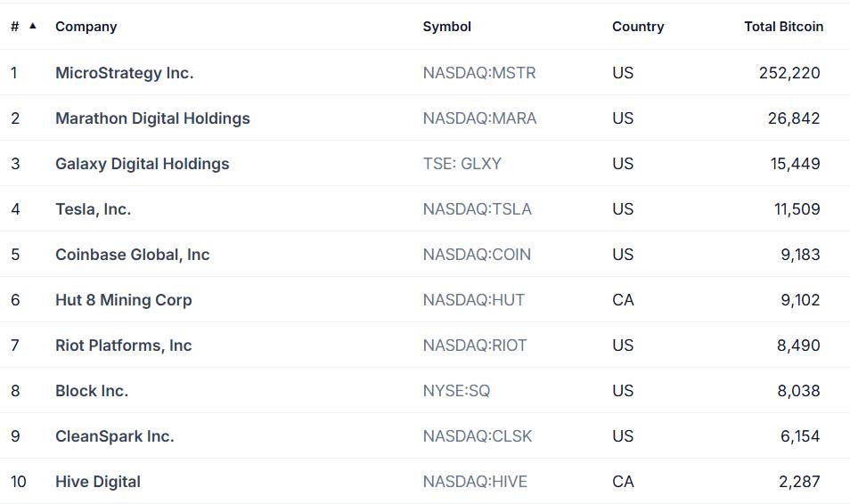Click the NASDAQ:HIVE ticker symbol
This screenshot has width=850, height=504.
pos(475,481)
